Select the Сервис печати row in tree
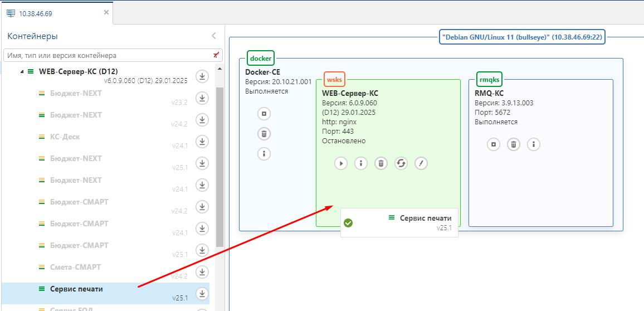644x311 pixels. point(105,293)
